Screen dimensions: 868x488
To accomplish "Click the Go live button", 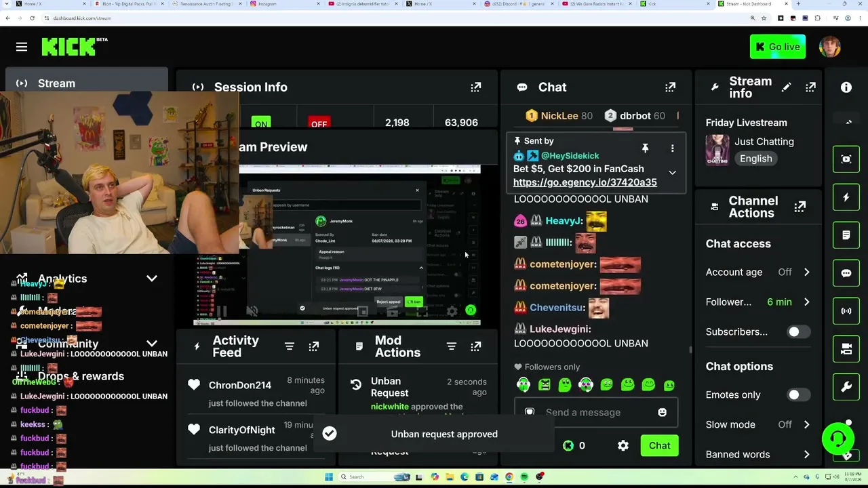I will [x=778, y=47].
